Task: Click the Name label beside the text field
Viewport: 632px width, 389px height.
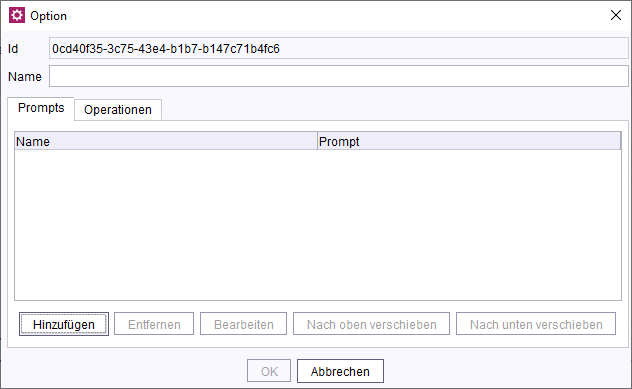Action: coord(25,77)
